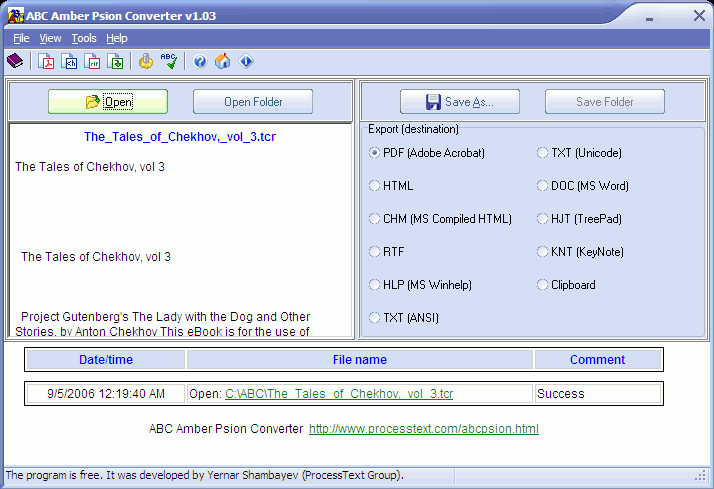Click the window resize grip in status bar
The image size is (714, 489).
701,476
